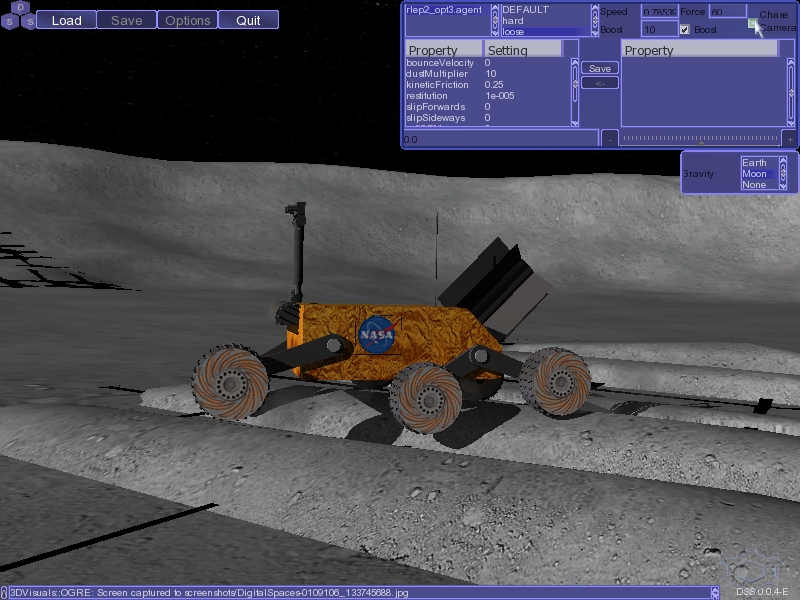Image resolution: width=800 pixels, height=600 pixels.
Task: Click the DSS hexagon logo icon
Action: (x=19, y=15)
